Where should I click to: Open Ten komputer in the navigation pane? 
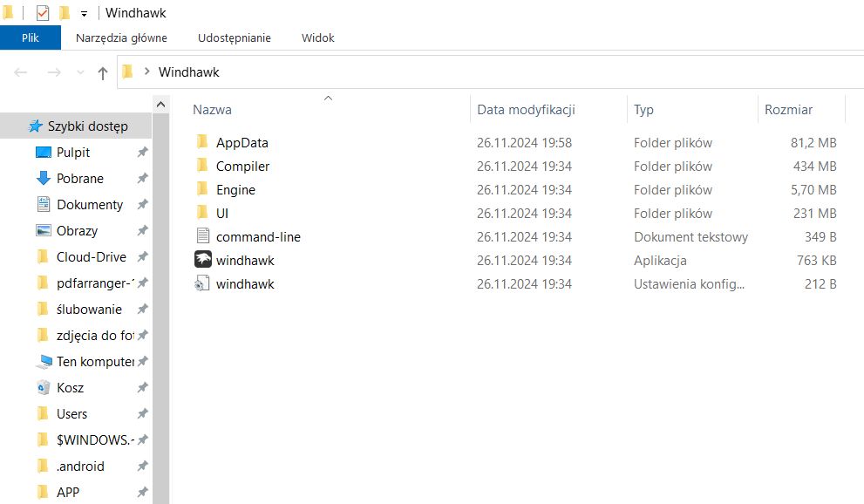(x=95, y=362)
